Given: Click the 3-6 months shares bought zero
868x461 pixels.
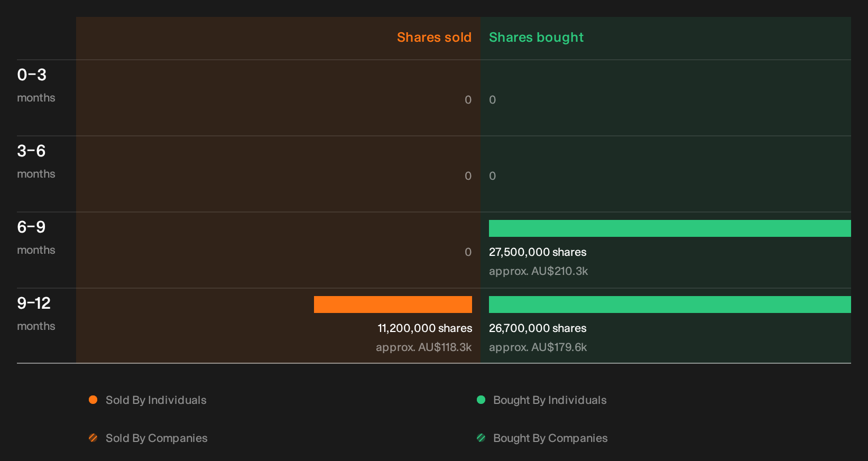Looking at the screenshot, I should click(x=492, y=176).
